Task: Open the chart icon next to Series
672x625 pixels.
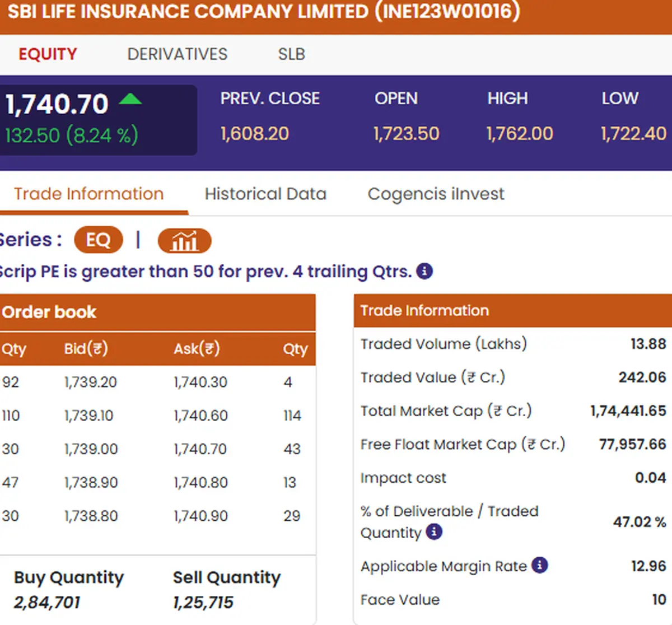Action: (x=184, y=241)
